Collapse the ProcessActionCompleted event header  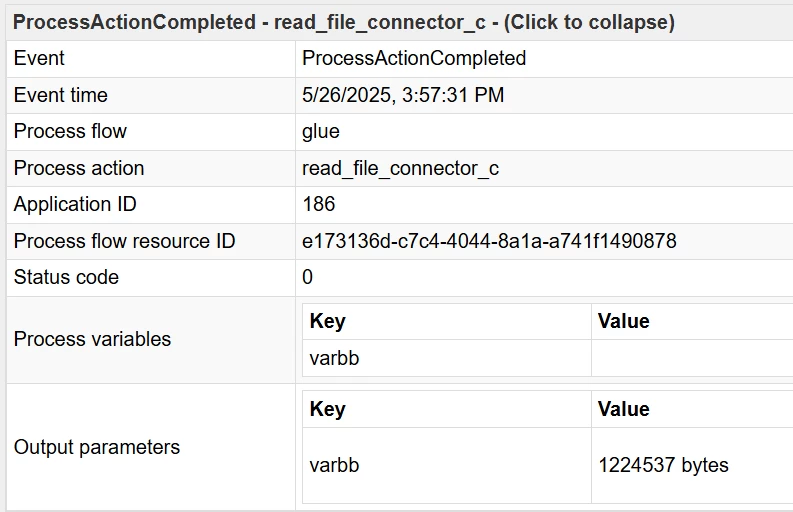(x=343, y=22)
